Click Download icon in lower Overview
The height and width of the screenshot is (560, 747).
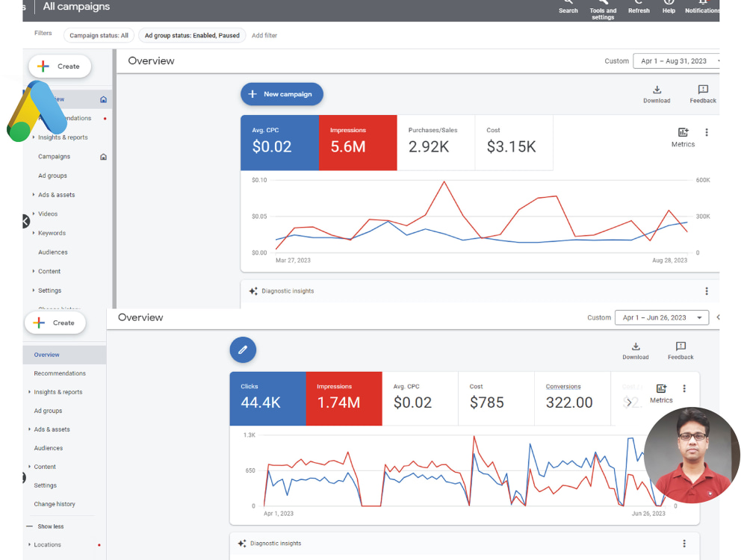point(636,346)
